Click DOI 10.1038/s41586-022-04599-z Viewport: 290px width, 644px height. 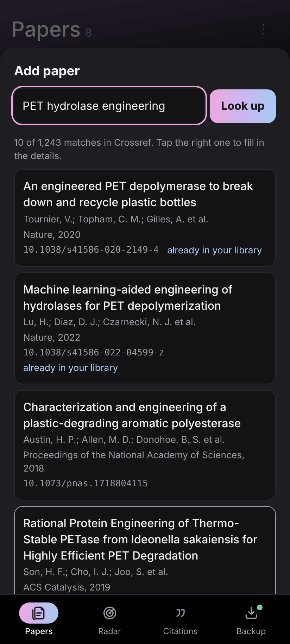94,353
